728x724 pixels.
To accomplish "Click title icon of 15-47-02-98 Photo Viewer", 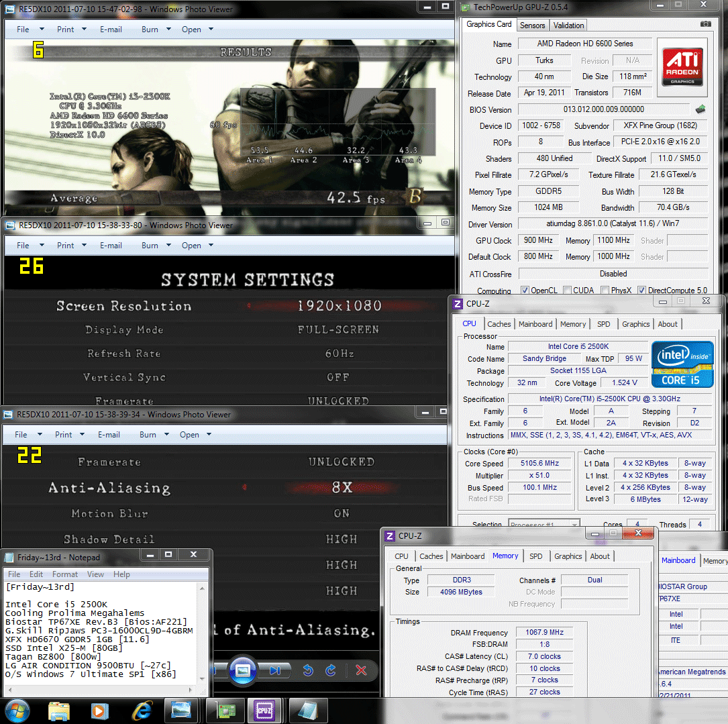I will [x=10, y=9].
